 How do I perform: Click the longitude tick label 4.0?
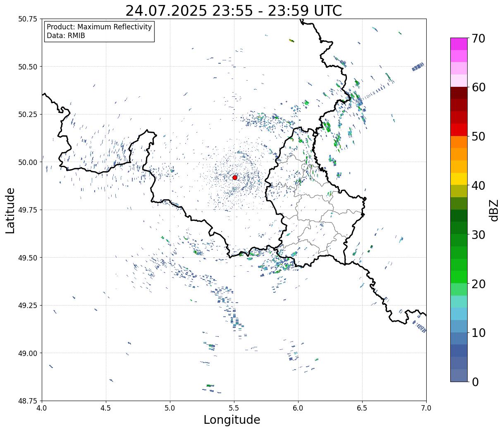pyautogui.click(x=42, y=408)
